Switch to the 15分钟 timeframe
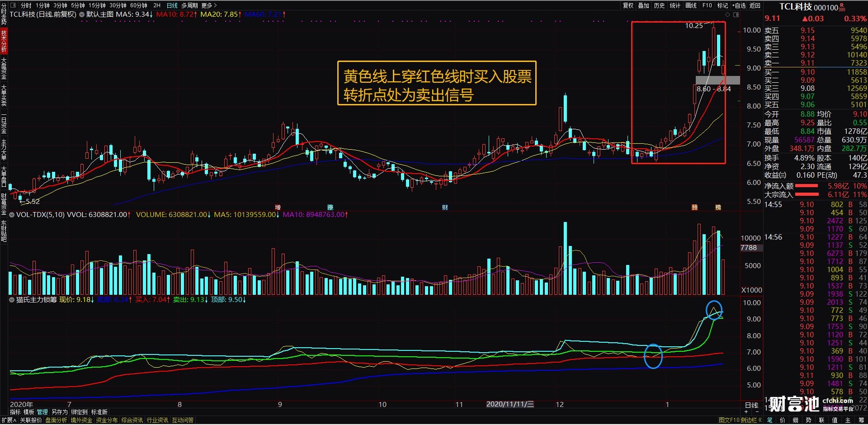Image resolution: width=868 pixels, height=425 pixels. click(97, 5)
